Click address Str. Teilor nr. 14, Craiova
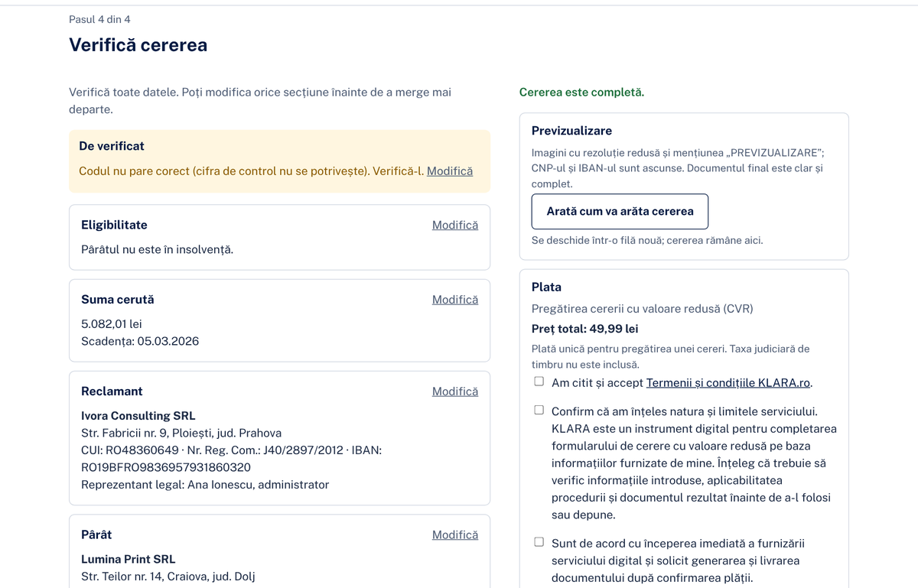918x588 pixels. [168, 577]
